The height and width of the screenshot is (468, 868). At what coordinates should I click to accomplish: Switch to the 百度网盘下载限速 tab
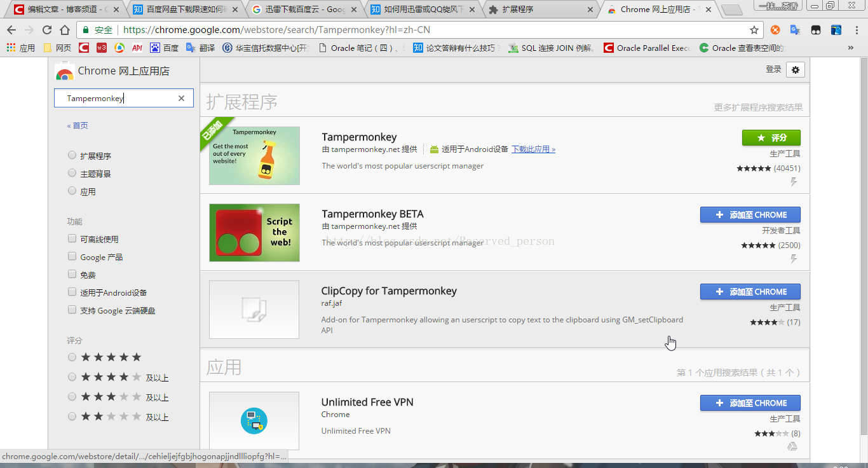click(184, 10)
